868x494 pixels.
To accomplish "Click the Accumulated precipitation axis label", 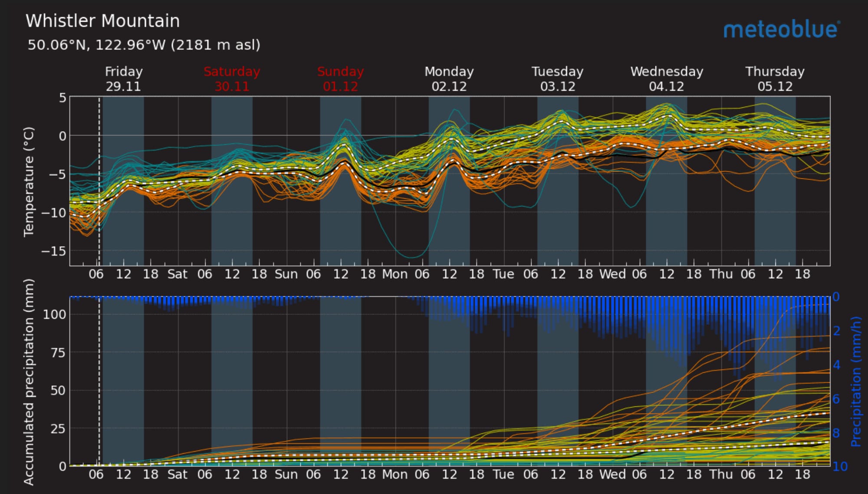I will [29, 381].
